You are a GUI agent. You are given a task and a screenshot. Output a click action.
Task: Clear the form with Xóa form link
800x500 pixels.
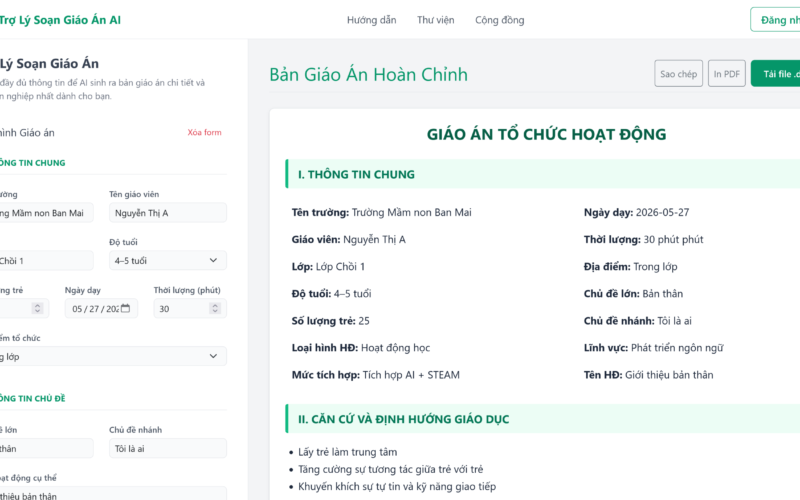(204, 132)
